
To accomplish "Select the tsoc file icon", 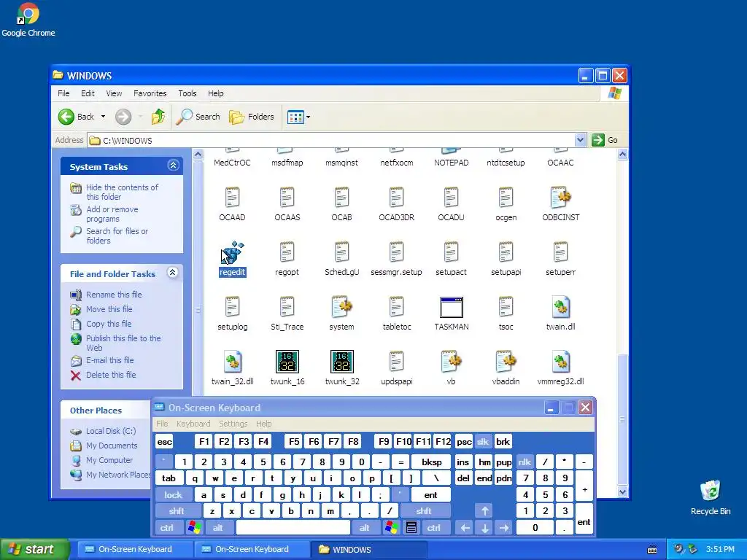I will (x=506, y=307).
